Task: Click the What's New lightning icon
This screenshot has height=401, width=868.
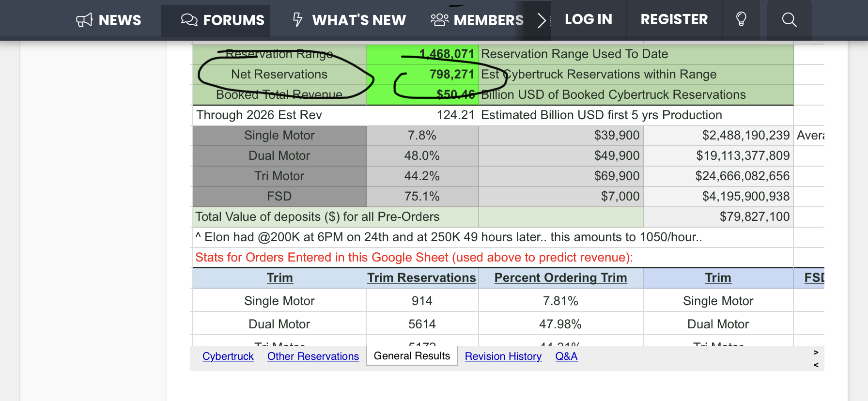Action: (x=298, y=20)
